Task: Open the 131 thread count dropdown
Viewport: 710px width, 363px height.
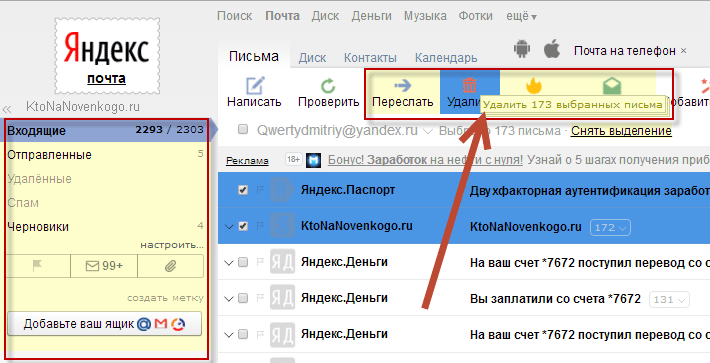Action: [x=669, y=299]
